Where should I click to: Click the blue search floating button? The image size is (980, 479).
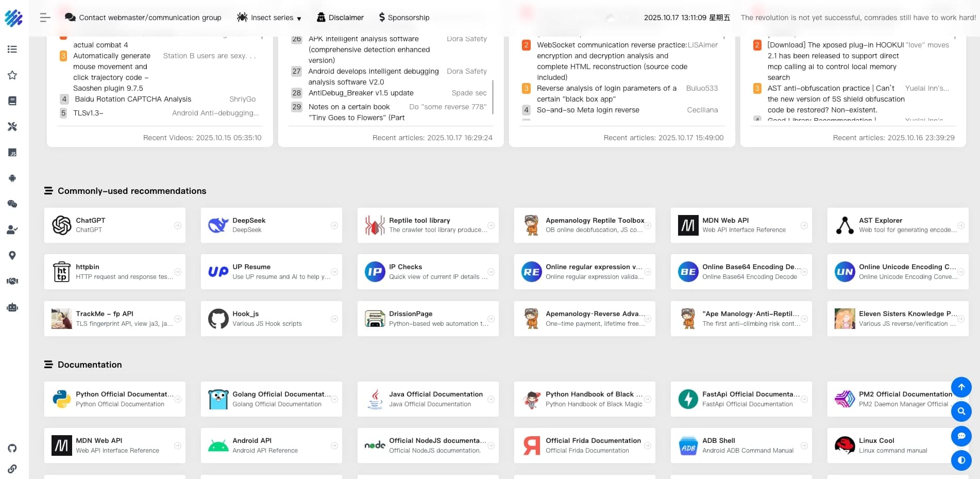point(961,411)
